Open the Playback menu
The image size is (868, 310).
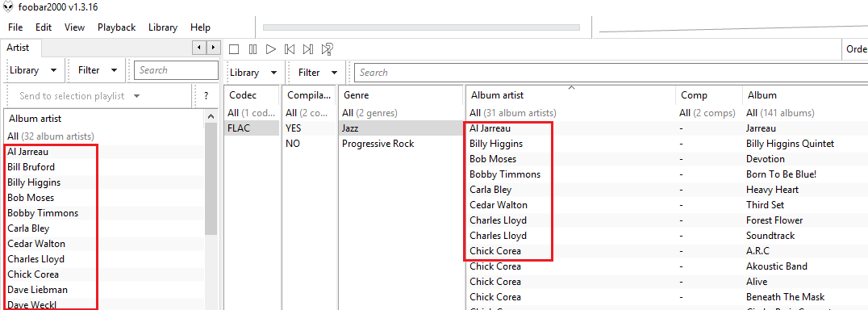(116, 27)
